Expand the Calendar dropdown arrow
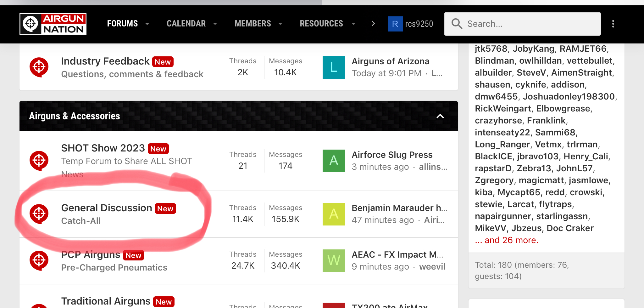644x308 pixels. [x=215, y=24]
